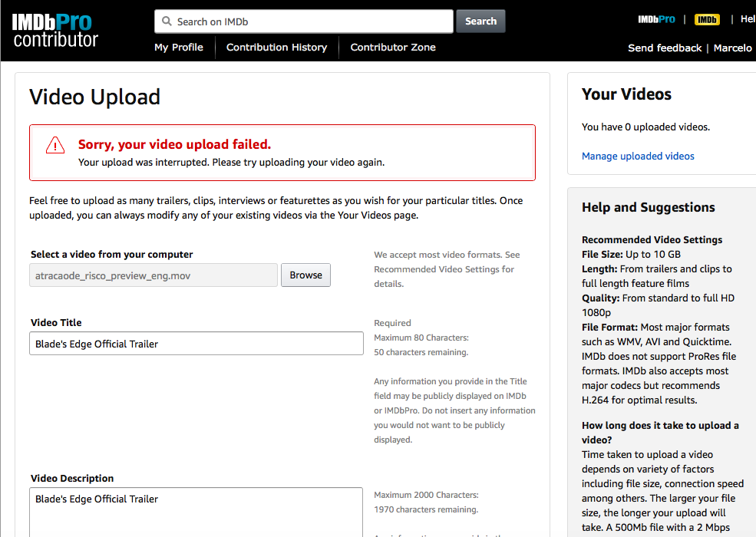Click the magnifying glass search icon
This screenshot has height=537, width=756.
[167, 21]
